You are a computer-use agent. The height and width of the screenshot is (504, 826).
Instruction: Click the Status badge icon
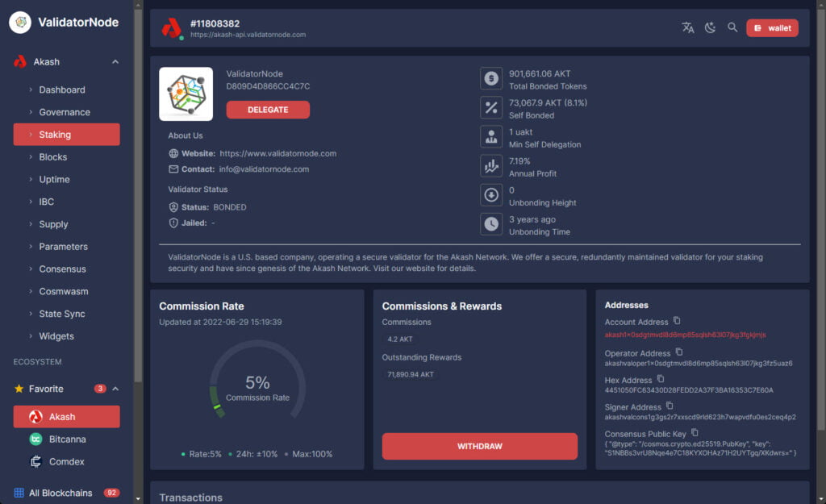pyautogui.click(x=173, y=207)
